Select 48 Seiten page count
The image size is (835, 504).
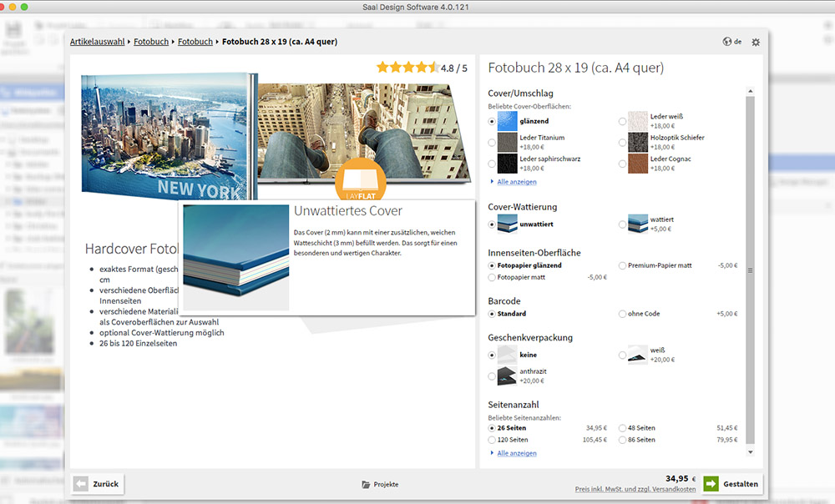(x=622, y=428)
